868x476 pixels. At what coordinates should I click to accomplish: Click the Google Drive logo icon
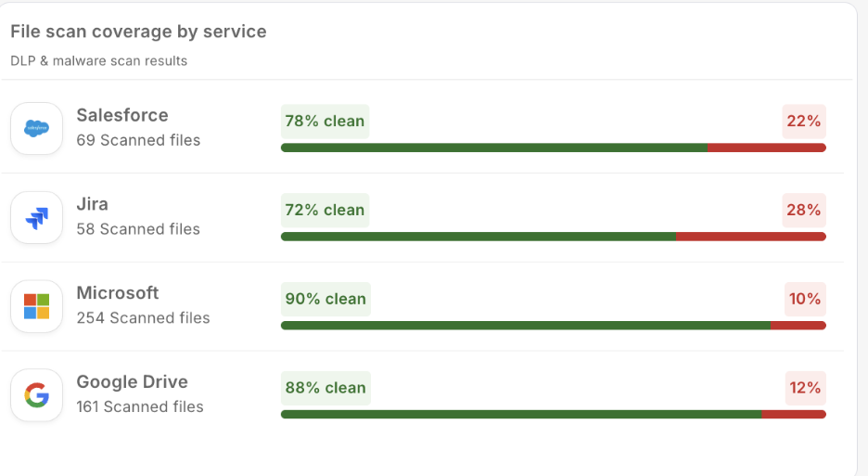[x=37, y=395]
